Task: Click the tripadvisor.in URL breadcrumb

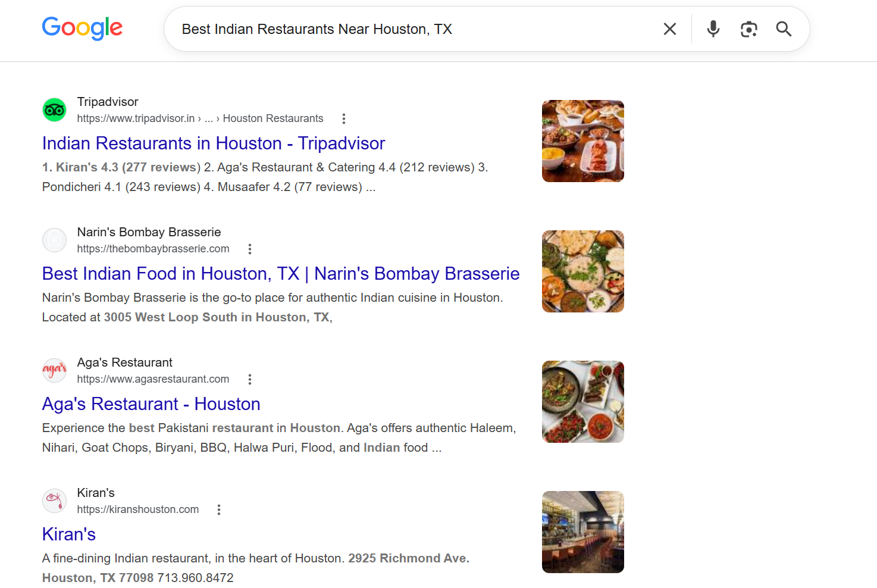Action: tap(201, 118)
